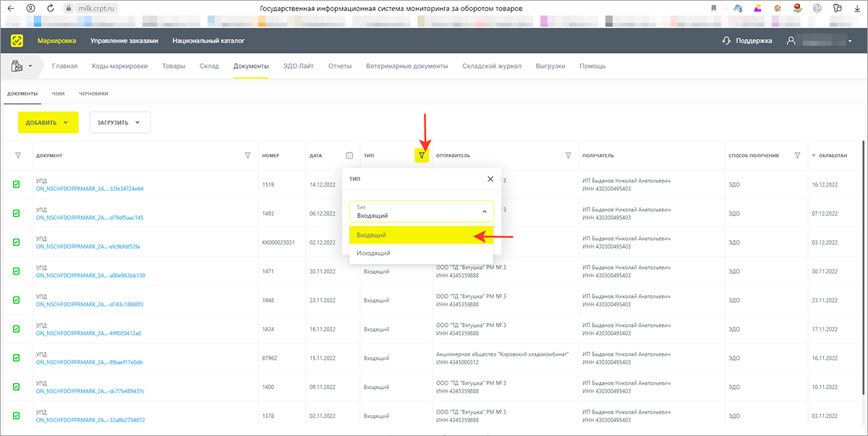The image size is (868, 436).
Task: Open filter on Способ получения column
Action: [797, 155]
